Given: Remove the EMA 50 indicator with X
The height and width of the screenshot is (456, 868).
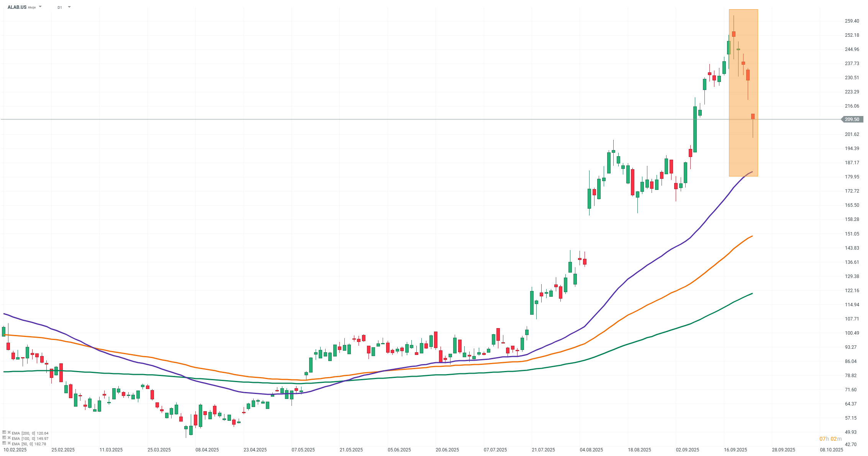Looking at the screenshot, I should [x=9, y=443].
